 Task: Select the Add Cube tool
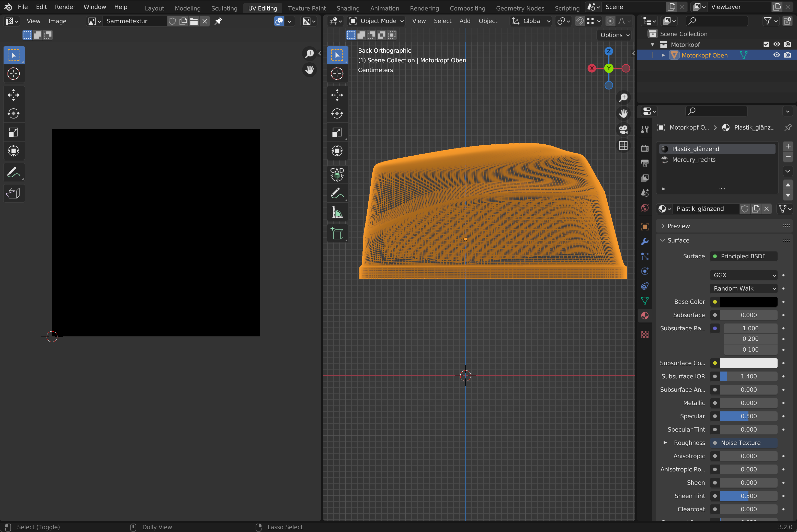[x=337, y=234]
